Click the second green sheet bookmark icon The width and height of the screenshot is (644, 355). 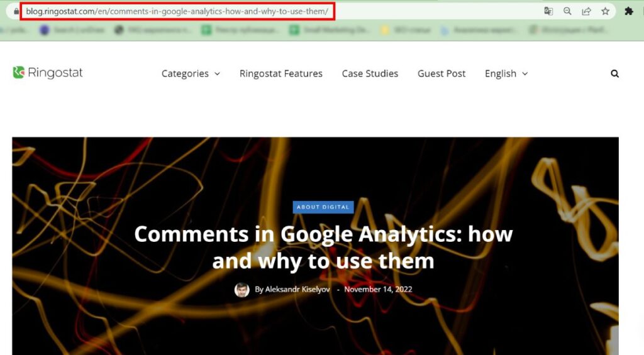coord(294,30)
